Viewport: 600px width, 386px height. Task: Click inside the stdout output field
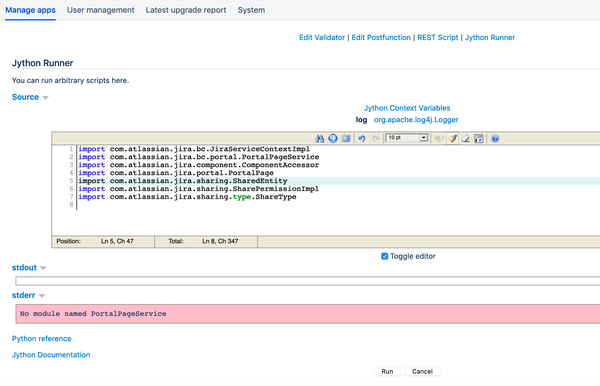coord(308,281)
